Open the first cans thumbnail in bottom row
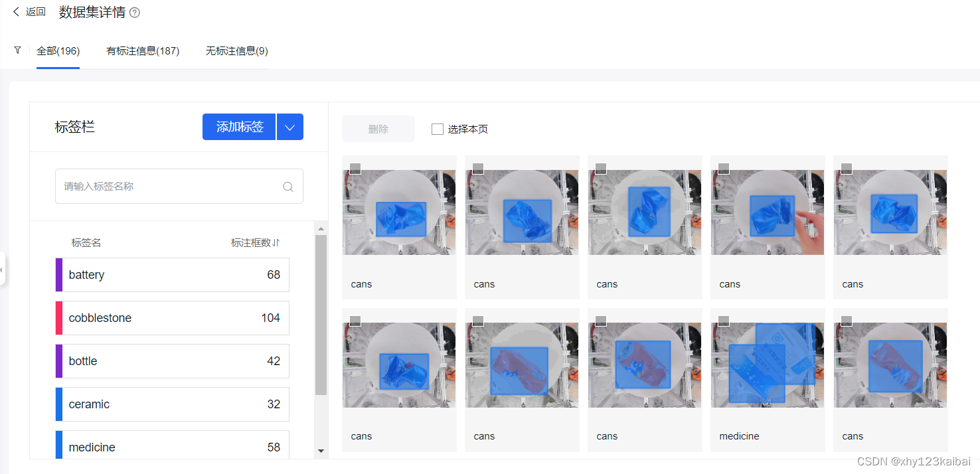 (x=399, y=365)
